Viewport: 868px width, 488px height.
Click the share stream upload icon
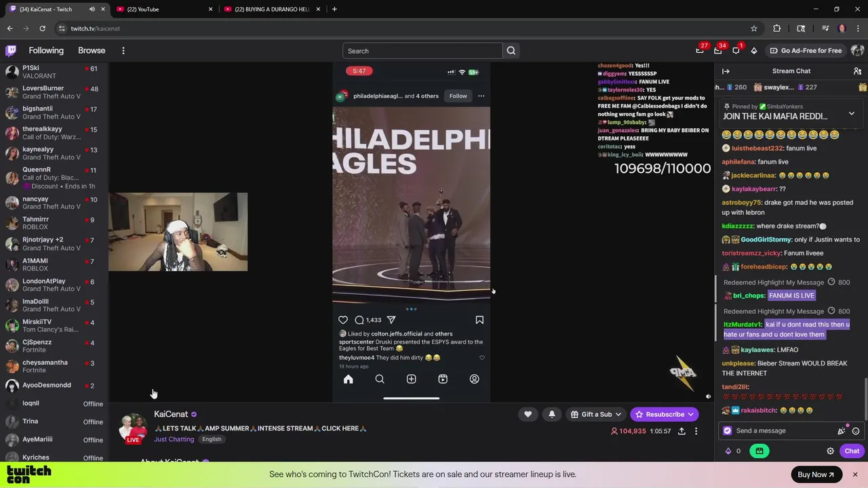pos(682,431)
